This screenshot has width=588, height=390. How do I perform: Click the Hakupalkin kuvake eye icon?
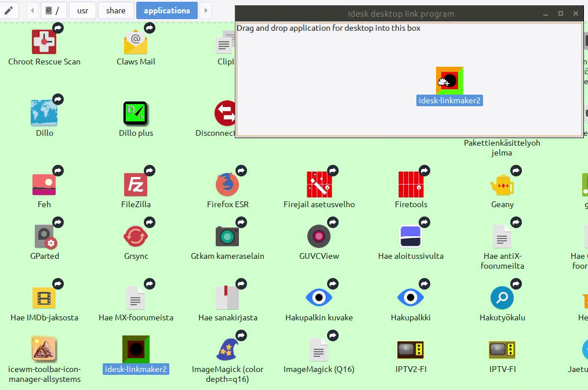(x=319, y=298)
